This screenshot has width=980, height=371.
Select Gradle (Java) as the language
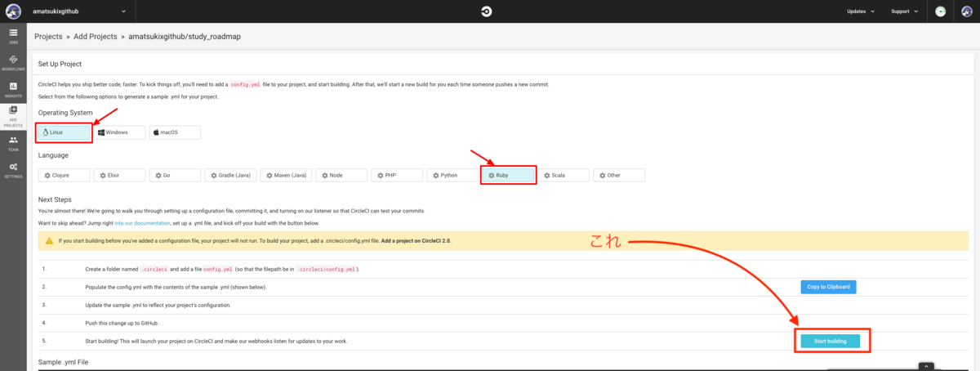tap(230, 175)
